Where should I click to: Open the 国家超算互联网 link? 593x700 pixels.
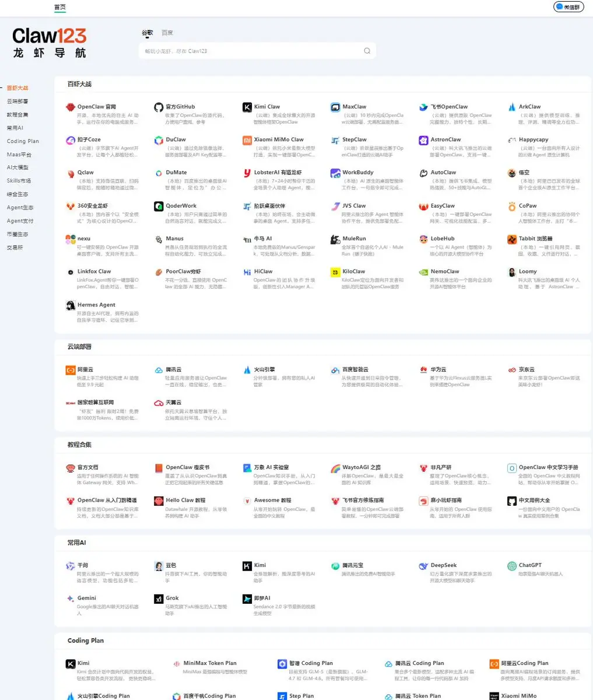96,402
